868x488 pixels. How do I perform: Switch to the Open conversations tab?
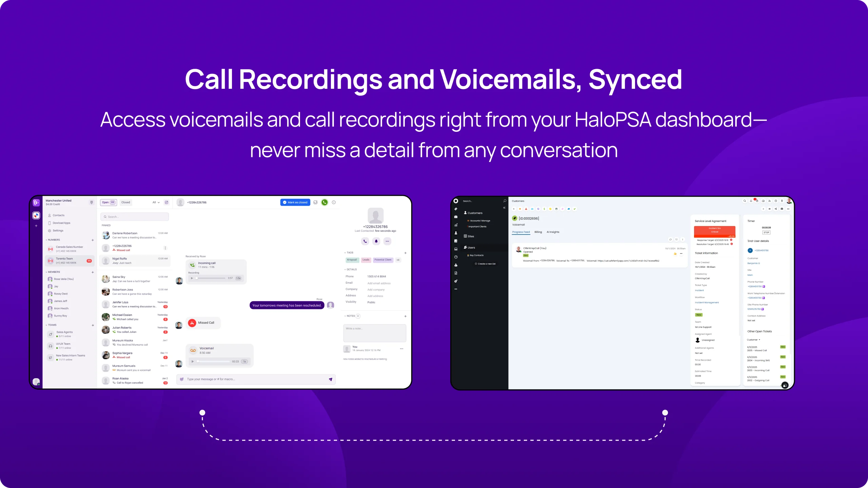(x=108, y=202)
